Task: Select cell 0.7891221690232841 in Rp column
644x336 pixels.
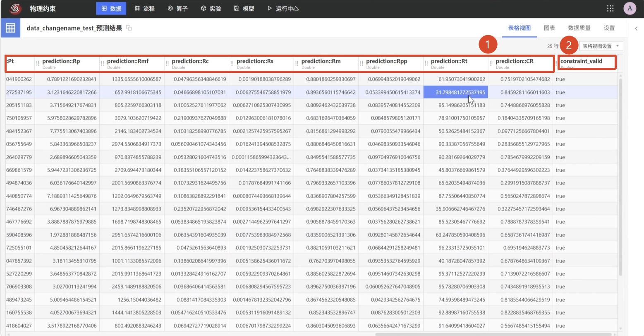Action: click(67, 79)
